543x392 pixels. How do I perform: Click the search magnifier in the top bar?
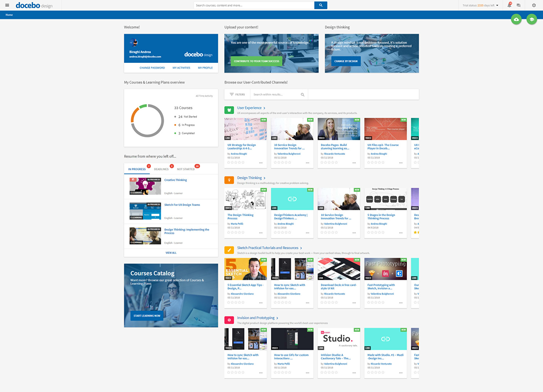pos(321,5)
